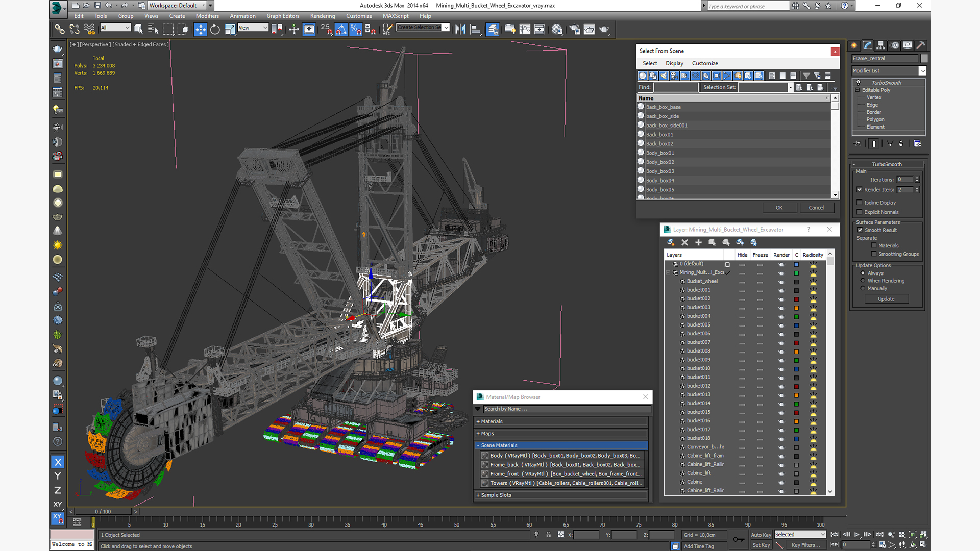This screenshot has height=551, width=980.
Task: Click Play Animation button
Action: (856, 534)
